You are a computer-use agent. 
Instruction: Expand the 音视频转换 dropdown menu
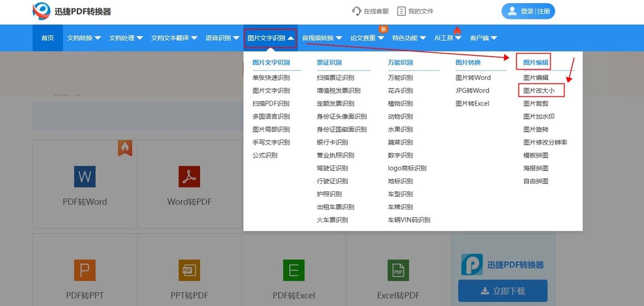click(x=322, y=38)
